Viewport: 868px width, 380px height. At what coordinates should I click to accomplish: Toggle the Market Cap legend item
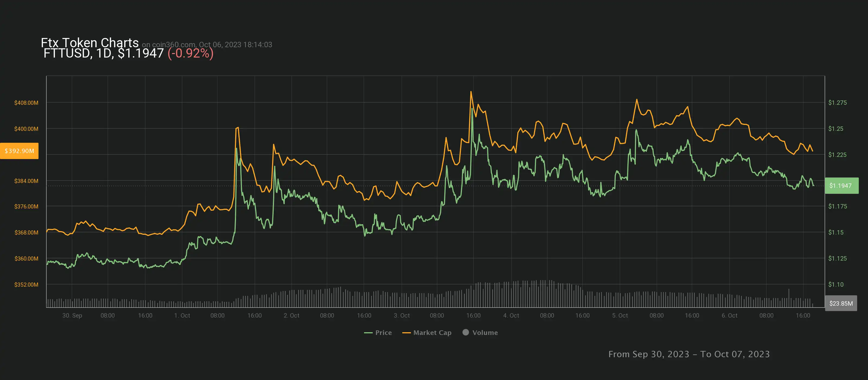tap(432, 332)
